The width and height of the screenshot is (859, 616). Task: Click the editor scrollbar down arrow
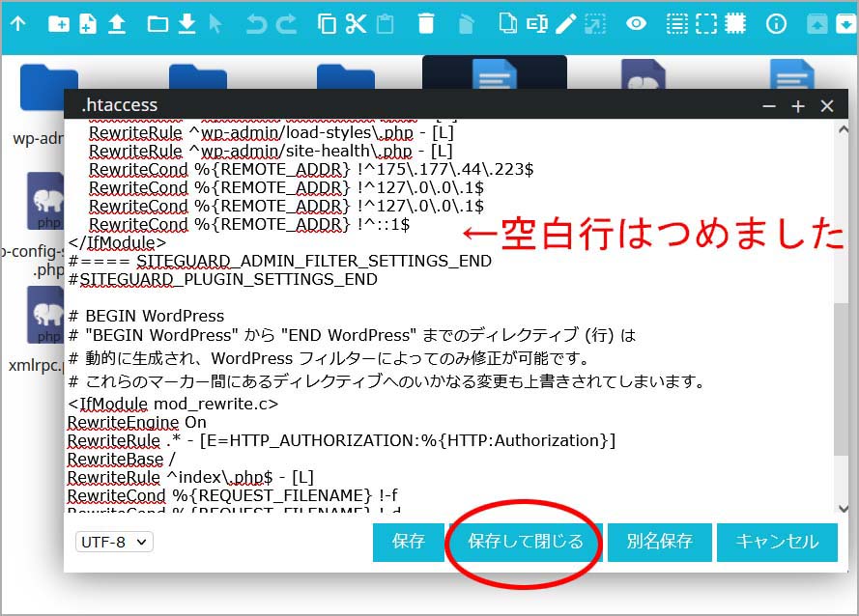tap(844, 508)
